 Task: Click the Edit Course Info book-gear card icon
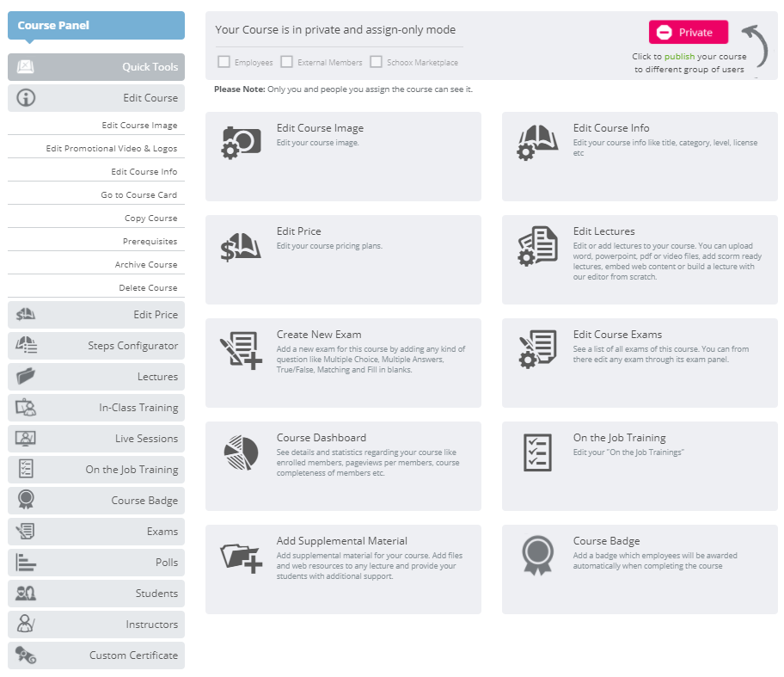click(x=537, y=143)
